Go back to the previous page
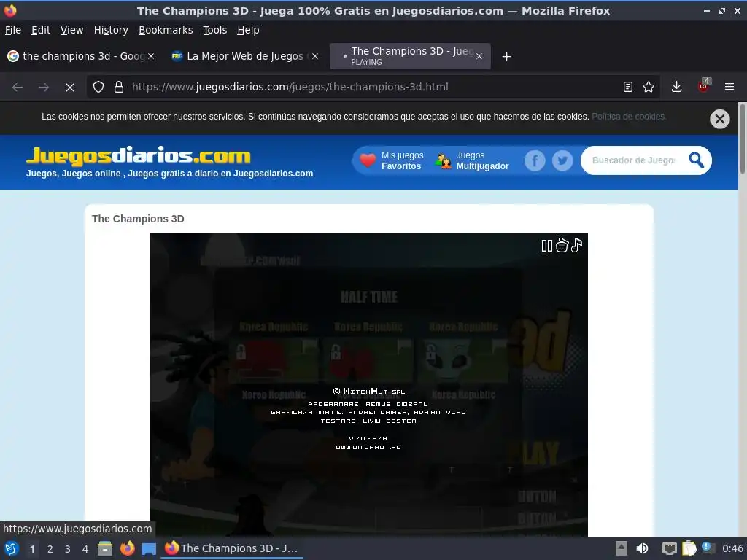The height and width of the screenshot is (560, 747). click(18, 87)
